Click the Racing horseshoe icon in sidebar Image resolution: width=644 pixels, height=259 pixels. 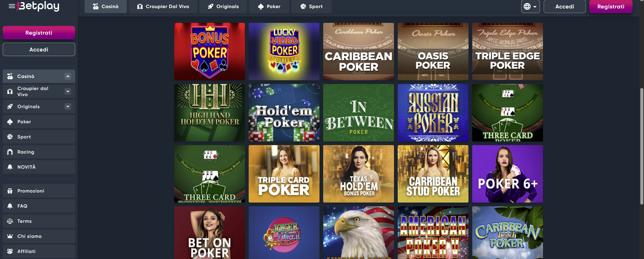(x=10, y=152)
